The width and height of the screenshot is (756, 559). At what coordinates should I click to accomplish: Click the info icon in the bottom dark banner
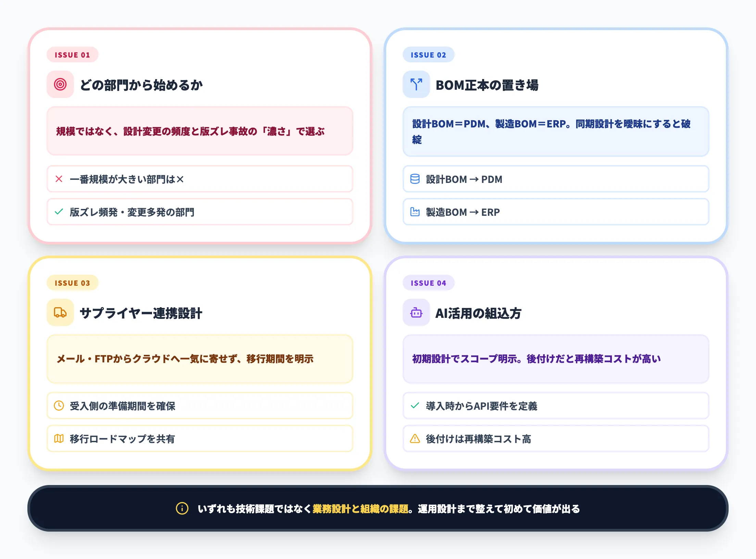[182, 509]
